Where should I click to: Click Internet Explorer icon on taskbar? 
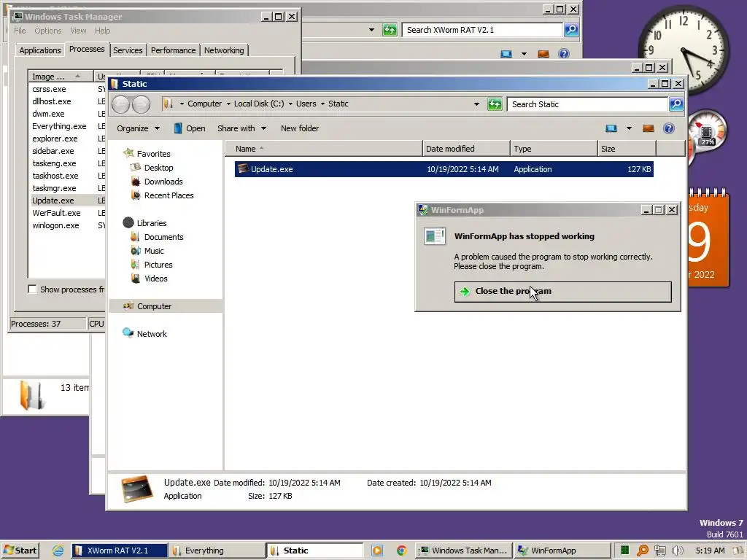[x=58, y=551]
